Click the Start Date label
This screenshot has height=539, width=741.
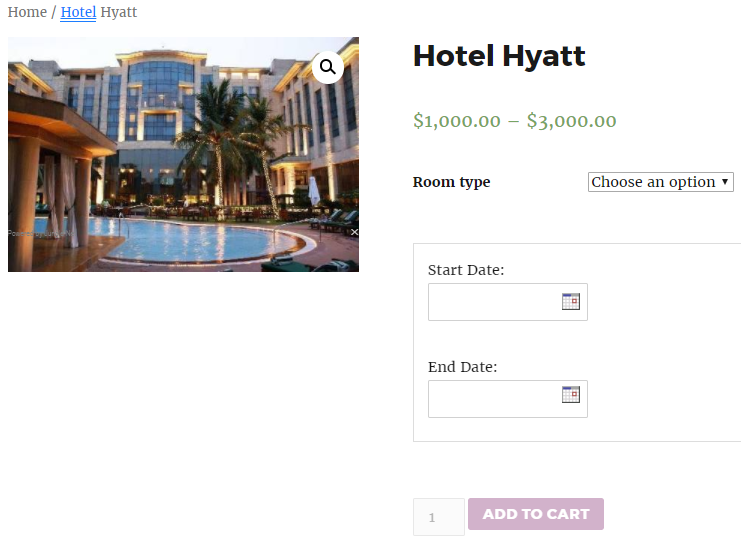[x=465, y=270]
